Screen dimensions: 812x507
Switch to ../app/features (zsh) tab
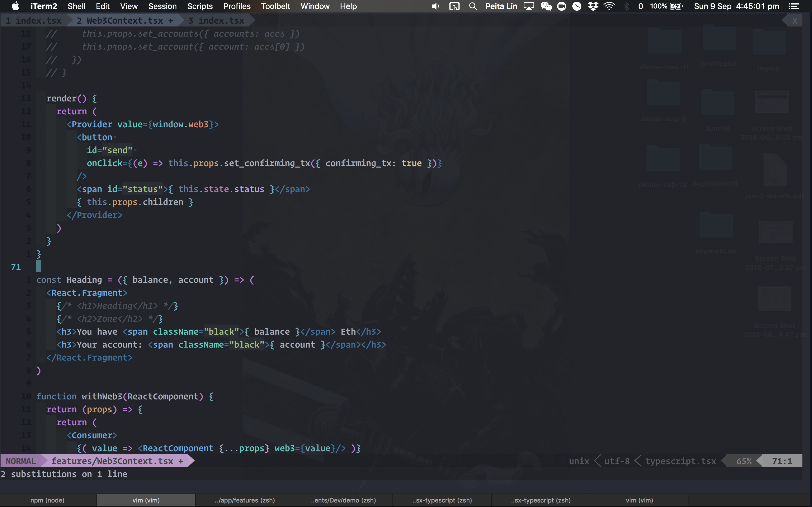coord(245,500)
